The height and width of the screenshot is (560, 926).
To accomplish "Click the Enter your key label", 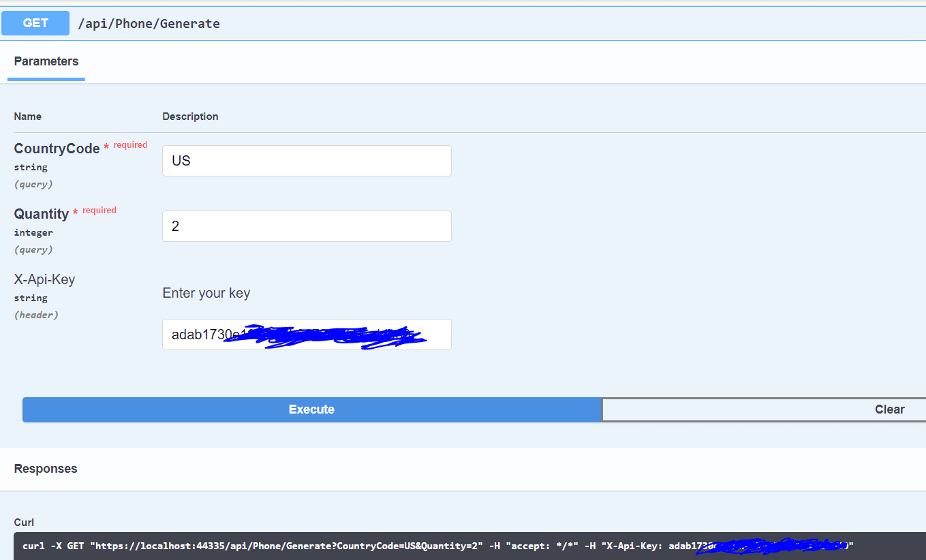I will (206, 293).
